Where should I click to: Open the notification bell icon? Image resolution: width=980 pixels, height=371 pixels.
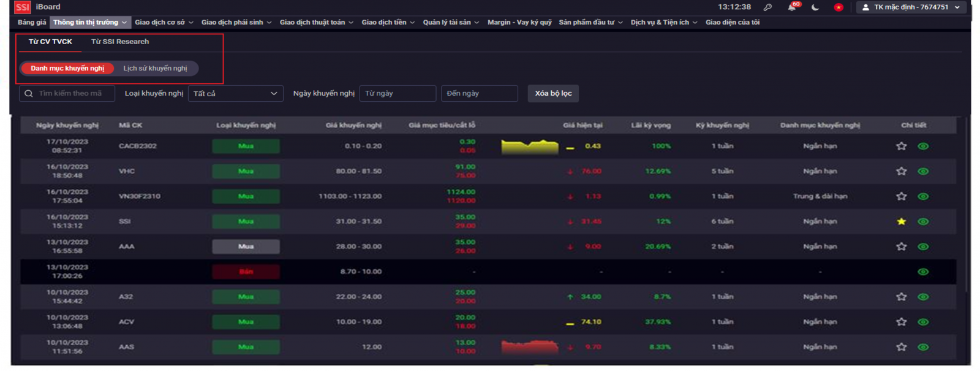(x=792, y=7)
